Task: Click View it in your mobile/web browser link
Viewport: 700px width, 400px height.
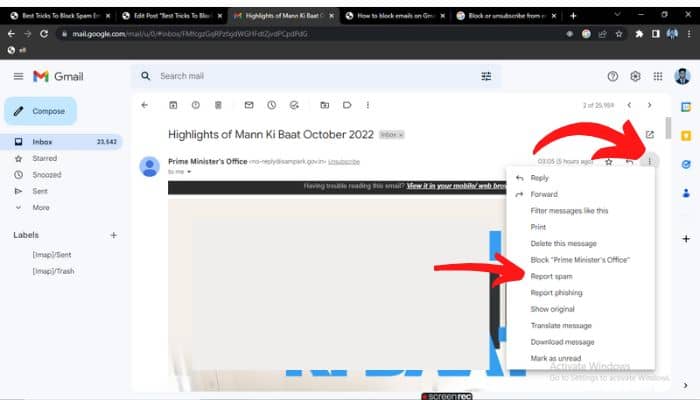Action: tap(456, 186)
